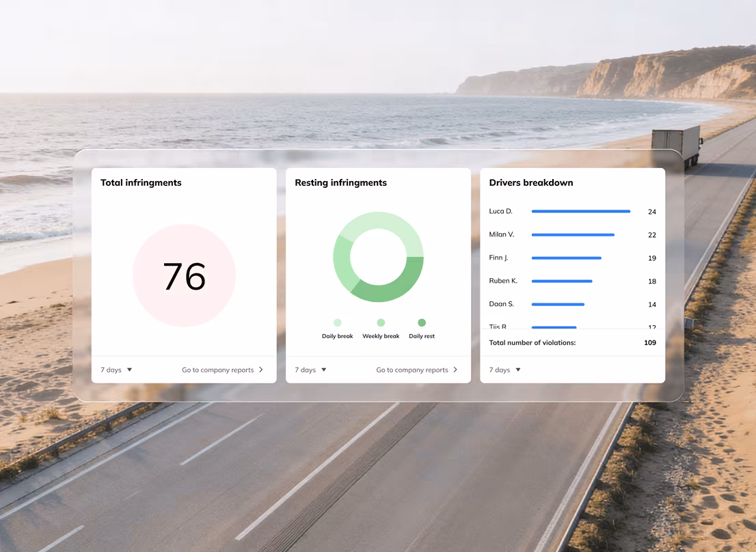Click the Daily break legend dot
Screen dimensions: 756x552
[337, 322]
